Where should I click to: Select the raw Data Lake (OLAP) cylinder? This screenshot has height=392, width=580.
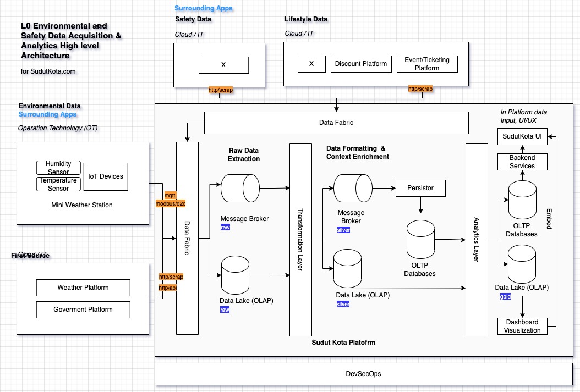click(x=236, y=275)
